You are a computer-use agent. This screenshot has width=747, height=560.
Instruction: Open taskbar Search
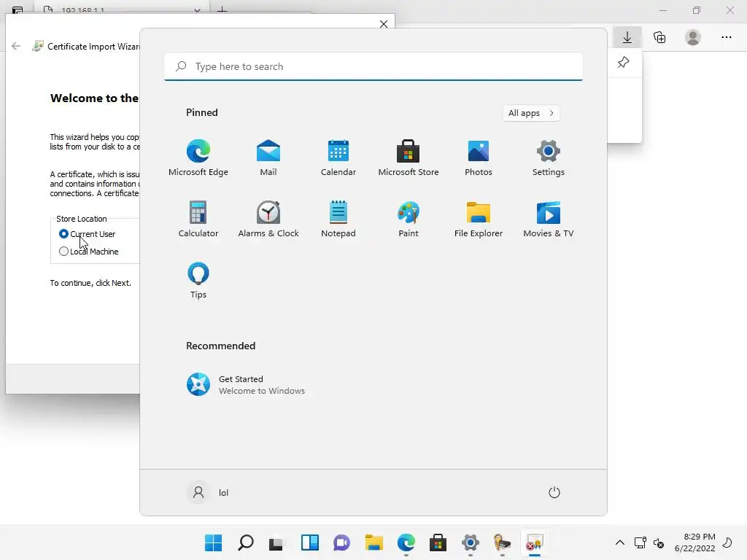[x=245, y=542]
